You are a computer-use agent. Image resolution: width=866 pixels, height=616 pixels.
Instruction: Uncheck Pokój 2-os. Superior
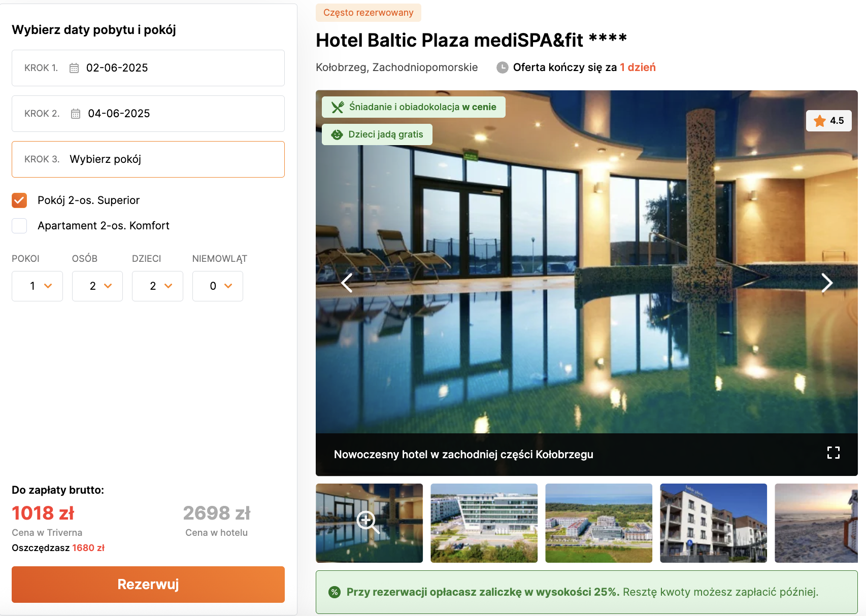coord(19,200)
